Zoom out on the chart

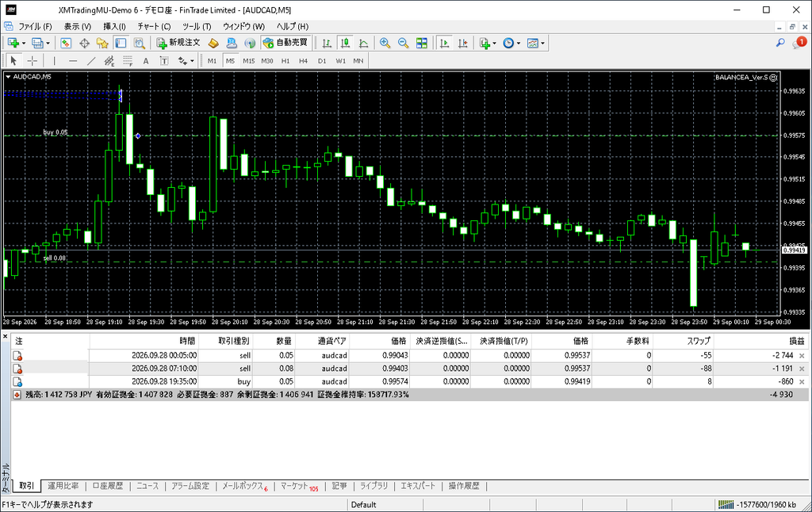(x=403, y=43)
